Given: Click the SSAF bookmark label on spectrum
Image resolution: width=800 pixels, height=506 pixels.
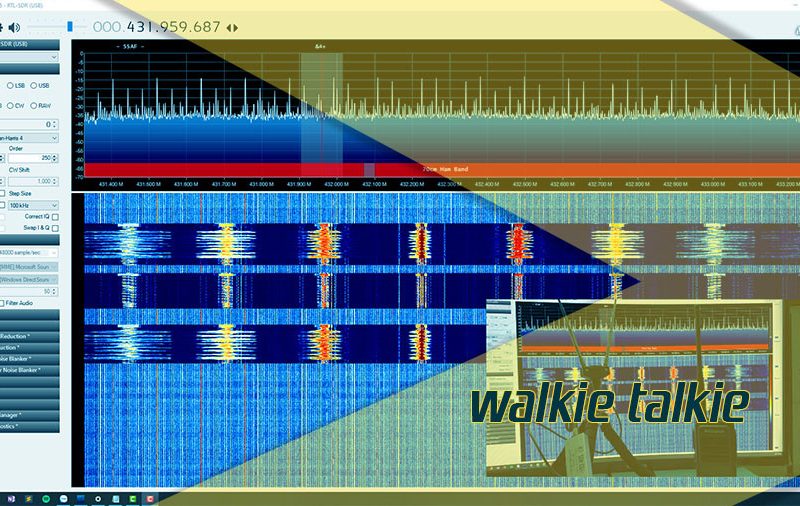Looking at the screenshot, I should [x=130, y=46].
